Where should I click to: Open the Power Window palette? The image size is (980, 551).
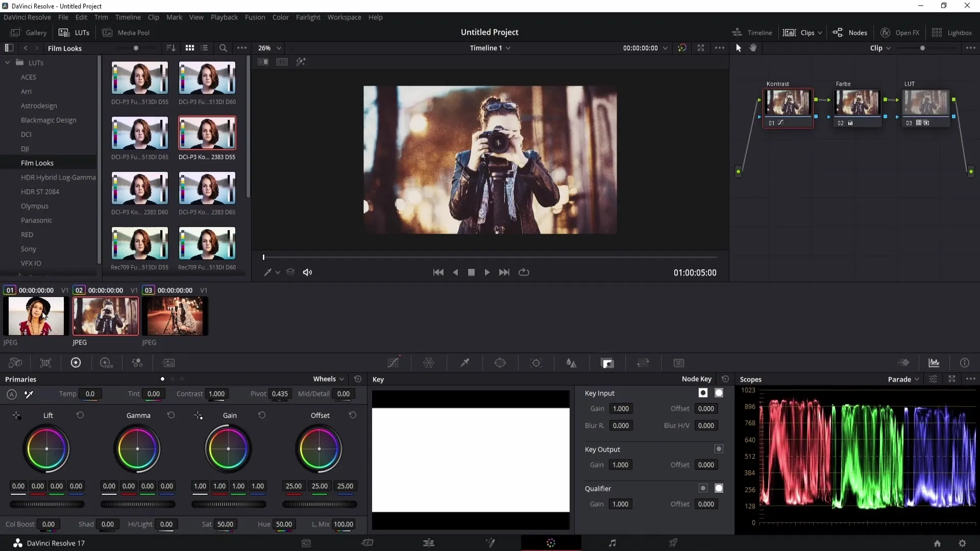(x=500, y=363)
